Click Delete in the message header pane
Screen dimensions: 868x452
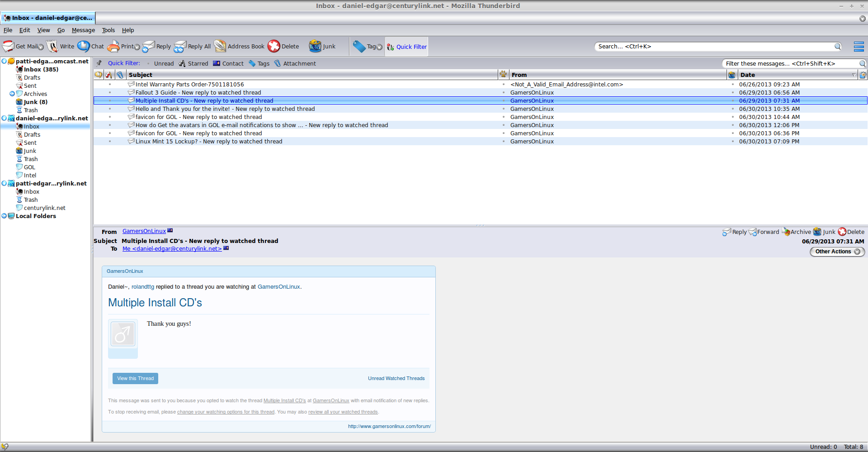coord(851,232)
